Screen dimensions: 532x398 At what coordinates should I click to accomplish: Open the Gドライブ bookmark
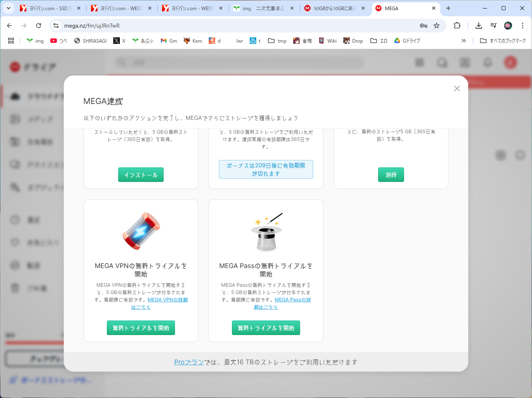tap(407, 41)
